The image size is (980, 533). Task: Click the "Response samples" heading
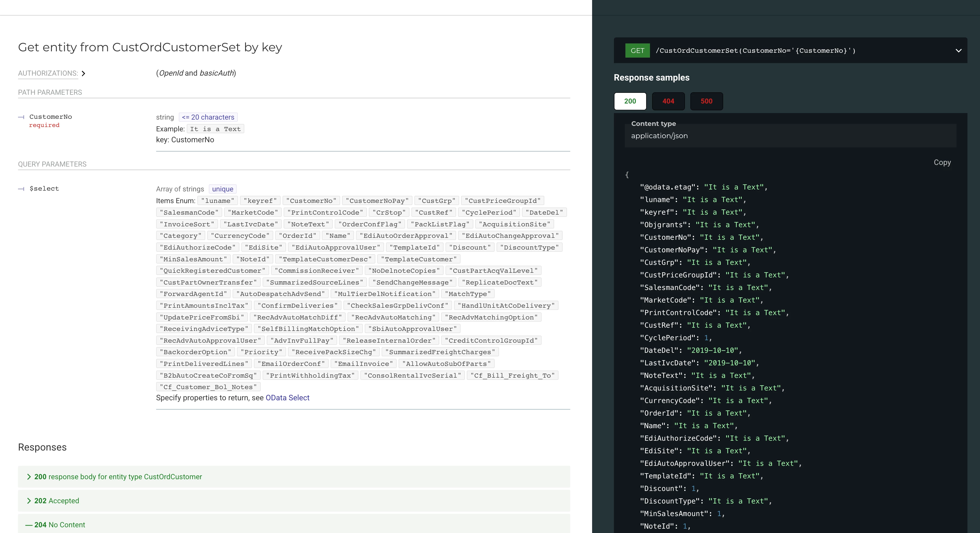coord(651,78)
